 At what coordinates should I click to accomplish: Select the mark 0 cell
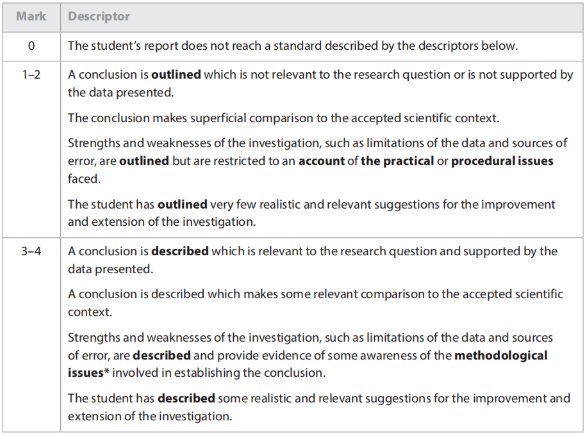(31, 46)
